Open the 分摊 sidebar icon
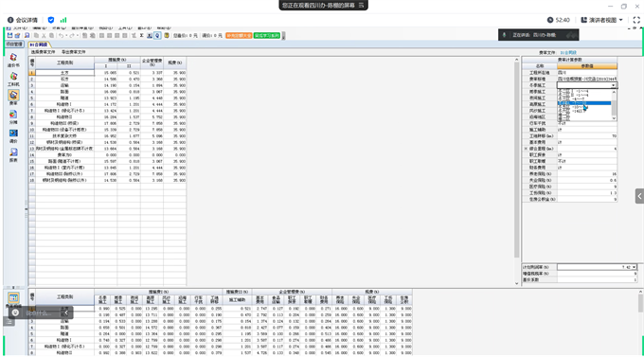This screenshot has width=644, height=357. [x=13, y=116]
